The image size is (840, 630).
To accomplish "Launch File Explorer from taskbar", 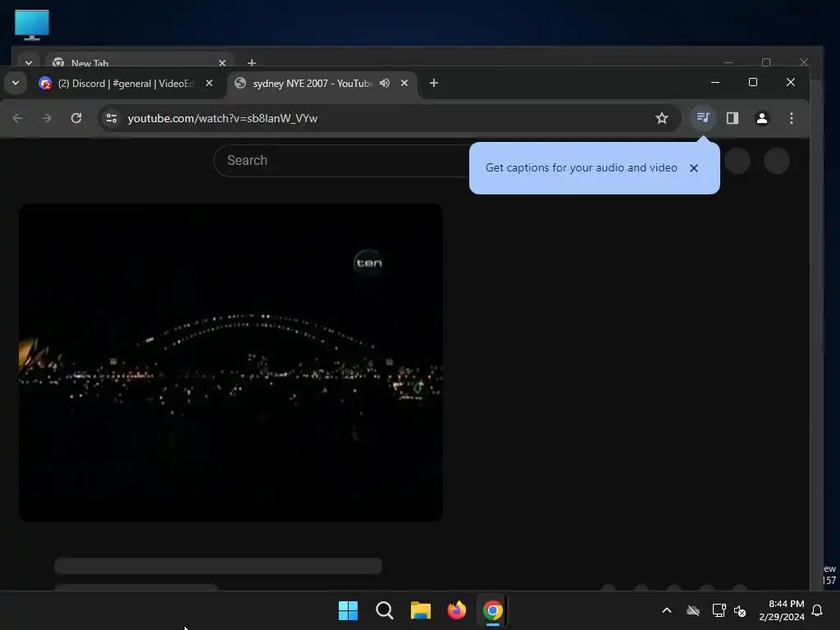I will click(421, 610).
